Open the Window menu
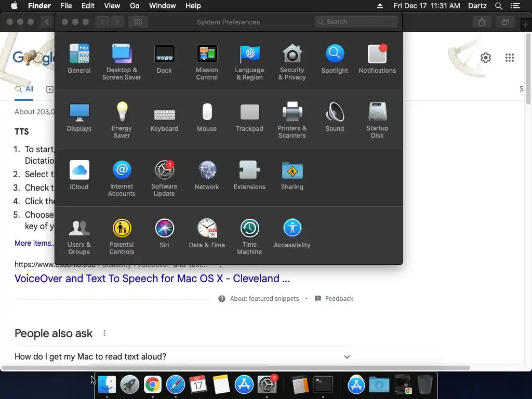 click(x=163, y=6)
